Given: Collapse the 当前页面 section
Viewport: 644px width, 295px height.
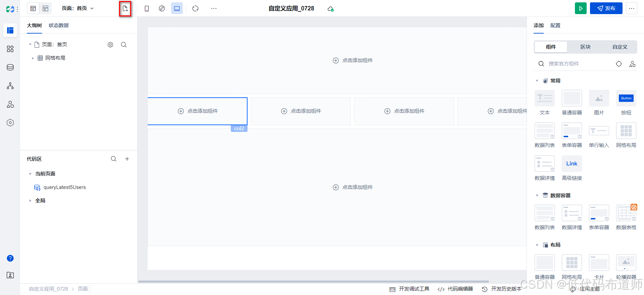Looking at the screenshot, I should (x=30, y=174).
